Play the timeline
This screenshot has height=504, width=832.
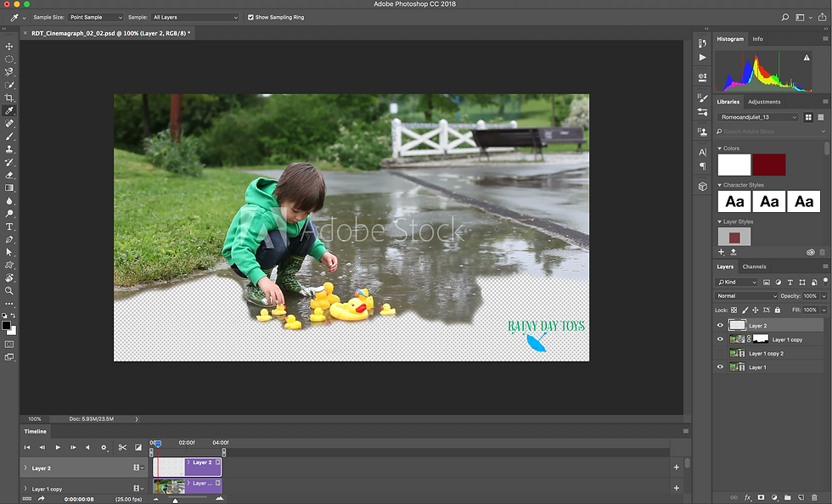pos(58,447)
